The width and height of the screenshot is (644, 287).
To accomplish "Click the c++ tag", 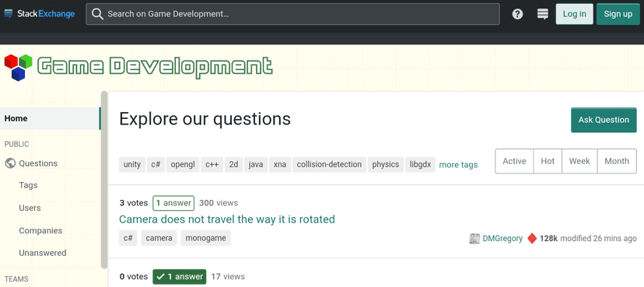I will [212, 165].
